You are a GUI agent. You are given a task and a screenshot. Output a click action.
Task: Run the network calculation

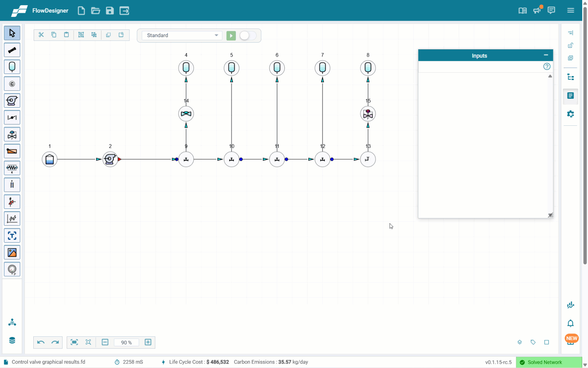[x=231, y=35]
